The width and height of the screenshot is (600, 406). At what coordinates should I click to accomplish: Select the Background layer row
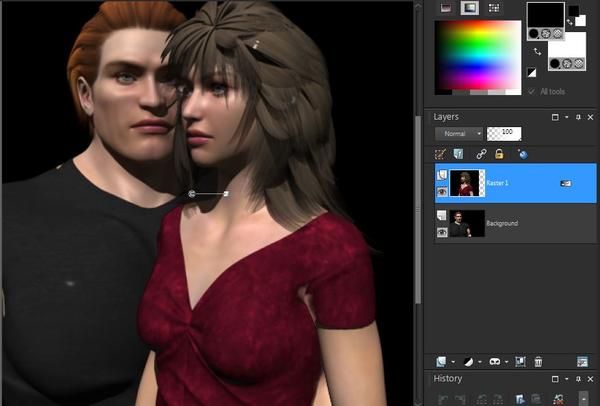515,223
